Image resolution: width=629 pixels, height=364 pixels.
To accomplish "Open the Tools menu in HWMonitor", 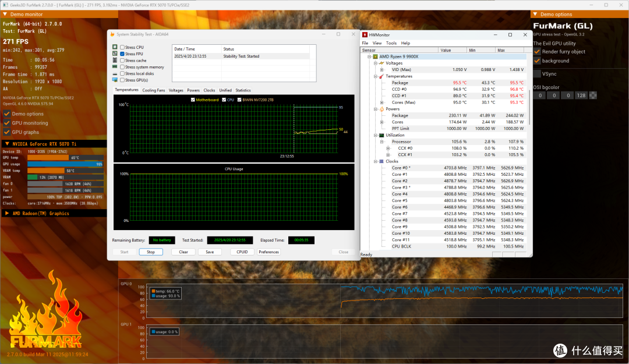I will coord(391,43).
